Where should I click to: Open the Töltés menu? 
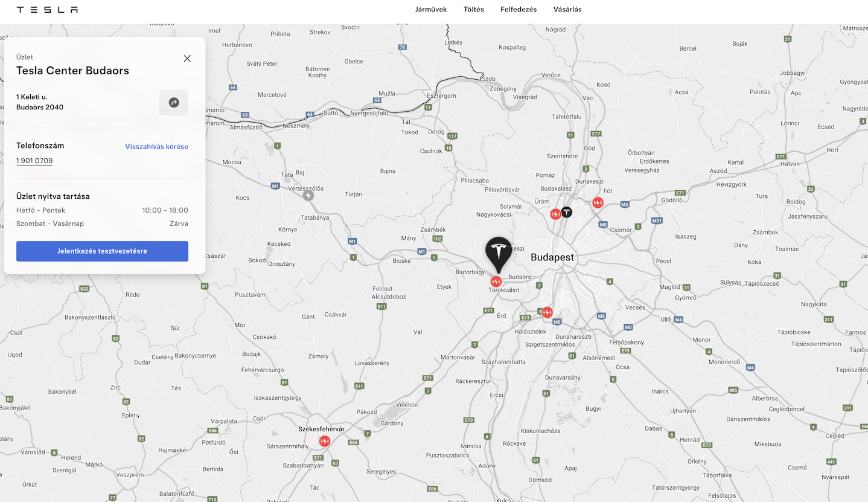tap(474, 10)
